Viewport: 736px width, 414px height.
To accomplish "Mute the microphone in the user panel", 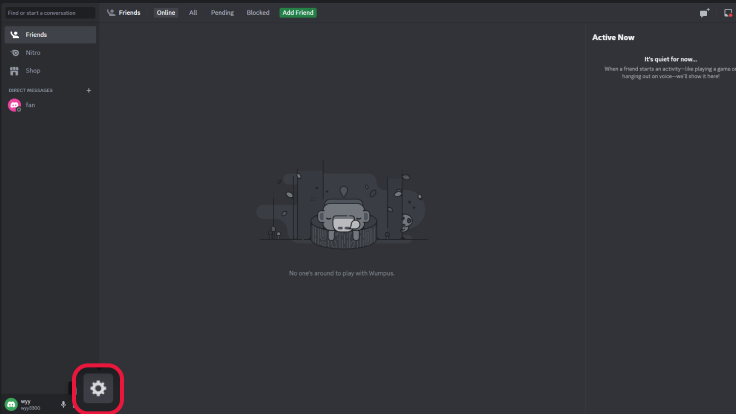I will click(x=63, y=404).
